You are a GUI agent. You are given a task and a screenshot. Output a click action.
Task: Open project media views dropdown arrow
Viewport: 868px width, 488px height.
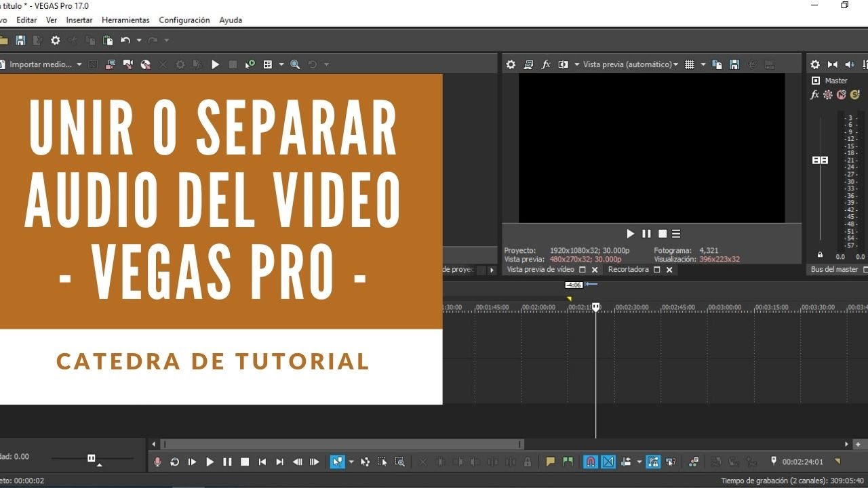281,64
